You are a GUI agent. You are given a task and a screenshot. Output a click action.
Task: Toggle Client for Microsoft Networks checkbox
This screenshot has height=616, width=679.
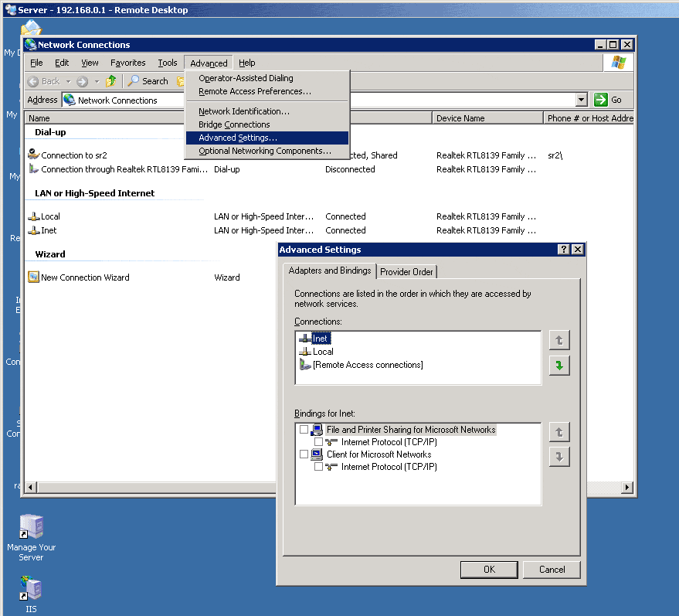click(x=304, y=454)
